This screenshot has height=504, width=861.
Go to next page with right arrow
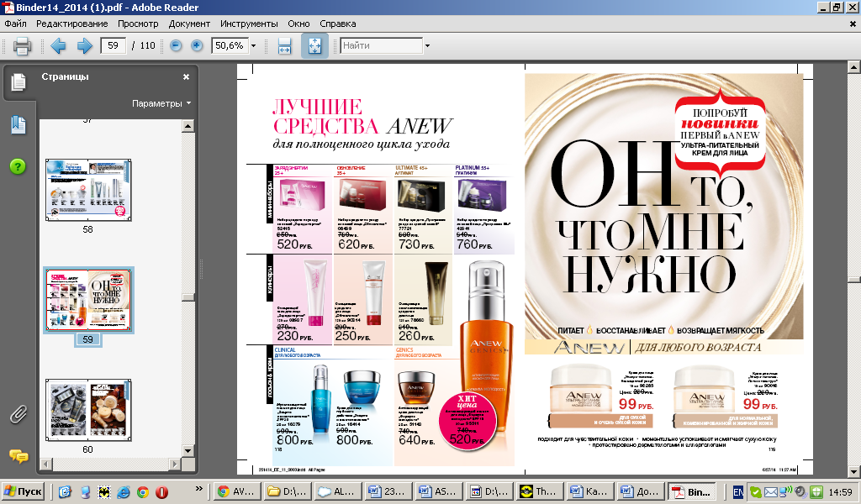tap(85, 45)
